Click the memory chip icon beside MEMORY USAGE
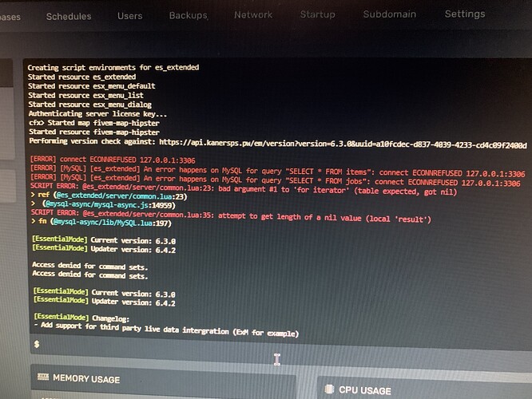 point(43,377)
